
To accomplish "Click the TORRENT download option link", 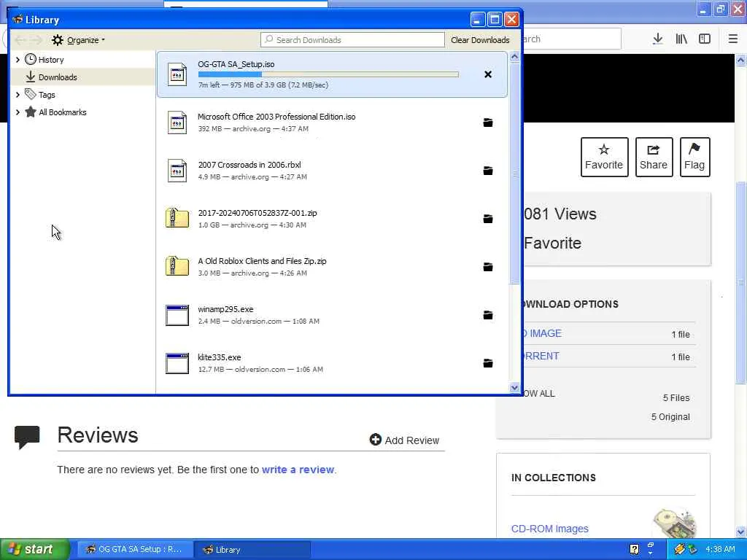I will click(x=541, y=356).
